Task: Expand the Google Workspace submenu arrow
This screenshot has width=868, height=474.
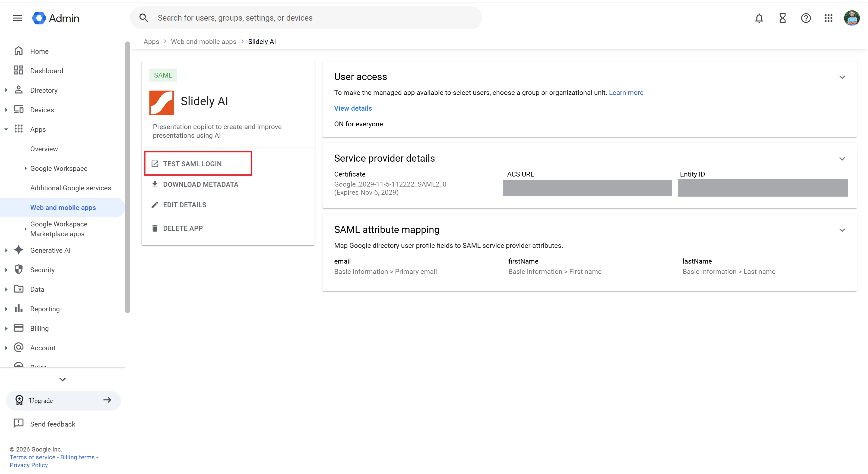Action: (x=25, y=168)
